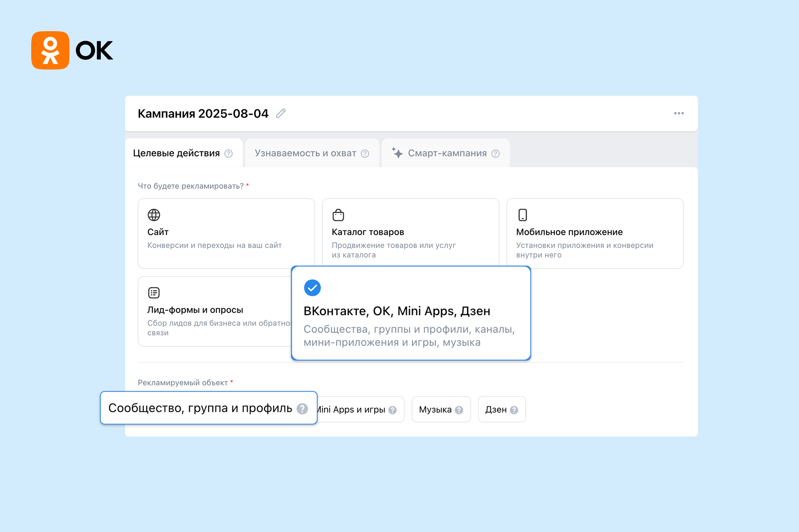Click the Рекламируемый объект label

click(x=183, y=383)
